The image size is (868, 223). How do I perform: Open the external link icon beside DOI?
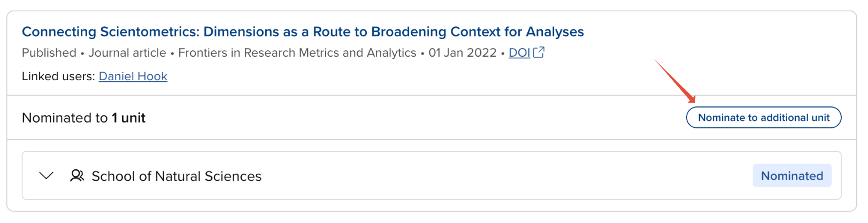click(539, 52)
